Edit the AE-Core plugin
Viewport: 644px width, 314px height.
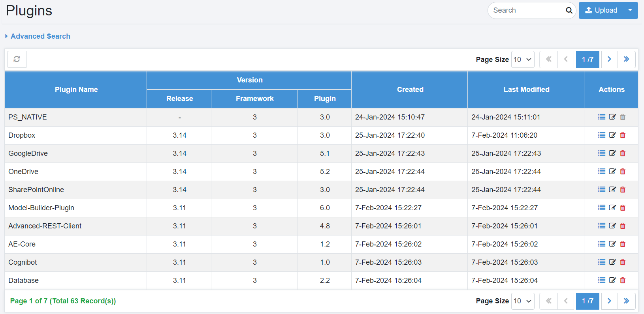click(612, 244)
